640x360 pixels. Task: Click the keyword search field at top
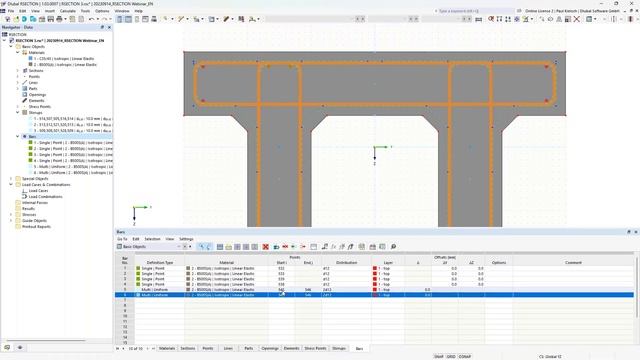coord(473,11)
